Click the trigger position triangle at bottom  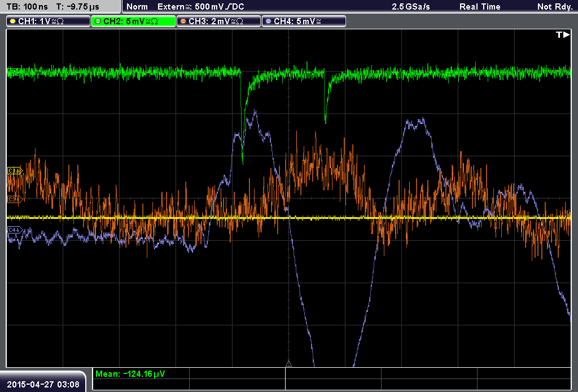click(x=288, y=364)
